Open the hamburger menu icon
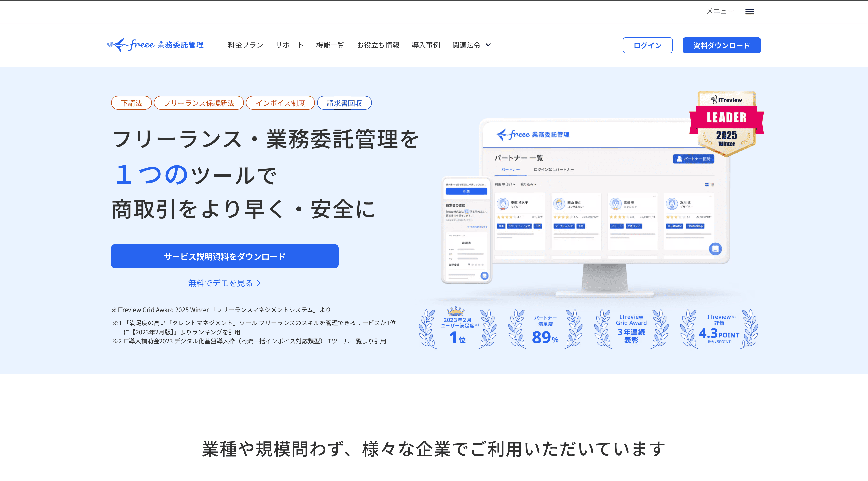This screenshot has height=481, width=868. pyautogui.click(x=749, y=12)
